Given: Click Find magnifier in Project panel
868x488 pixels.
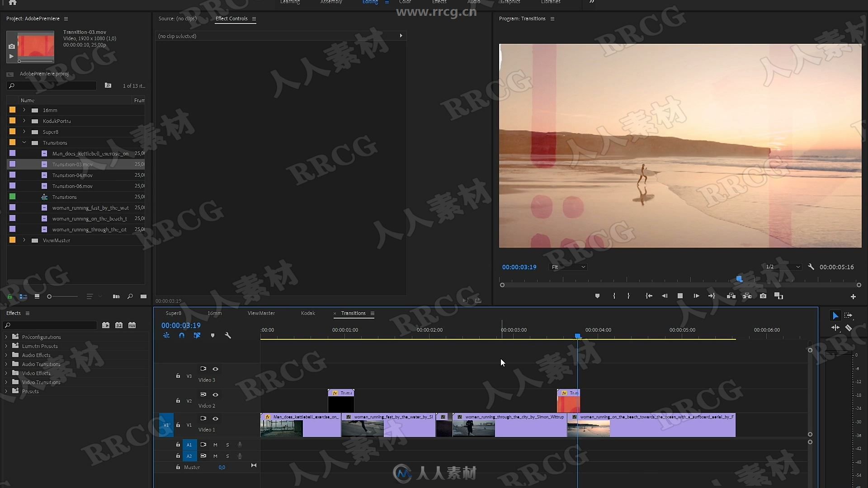Looking at the screenshot, I should 130,296.
